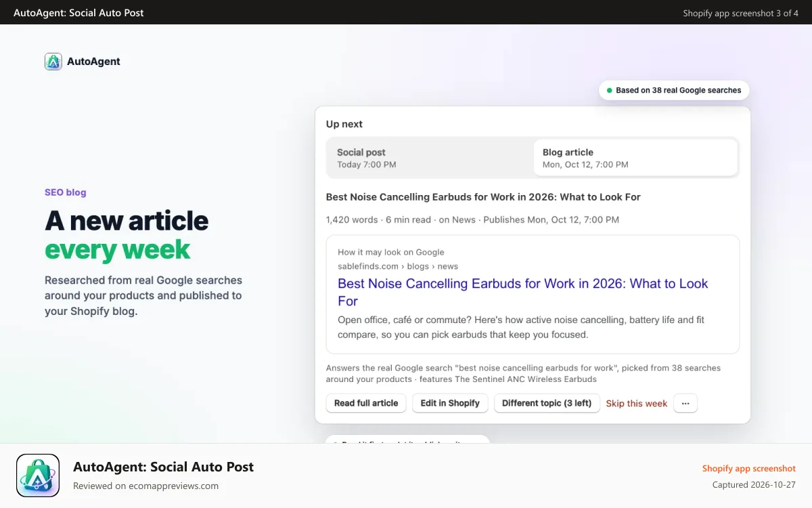Click Reviewed on ecomappreviews.com text
This screenshot has height=508, width=812.
coord(145,486)
